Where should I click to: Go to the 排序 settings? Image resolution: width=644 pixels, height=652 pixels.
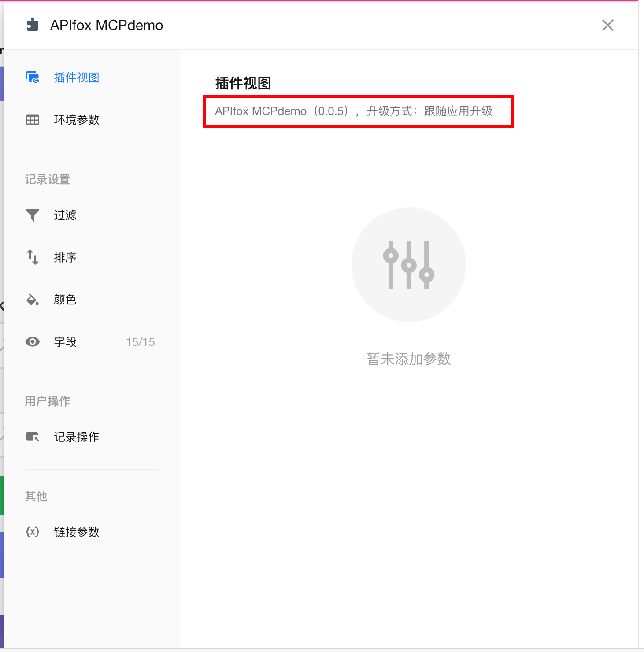65,257
